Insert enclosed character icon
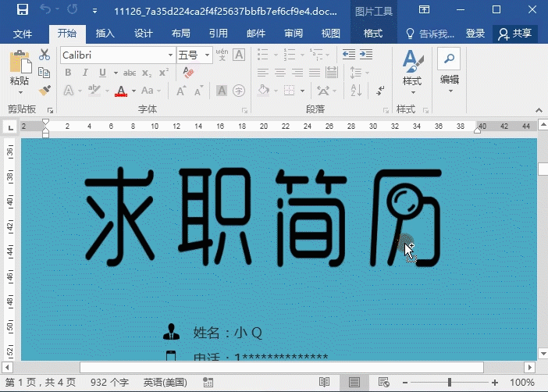This screenshot has height=392, width=548. coord(239,91)
